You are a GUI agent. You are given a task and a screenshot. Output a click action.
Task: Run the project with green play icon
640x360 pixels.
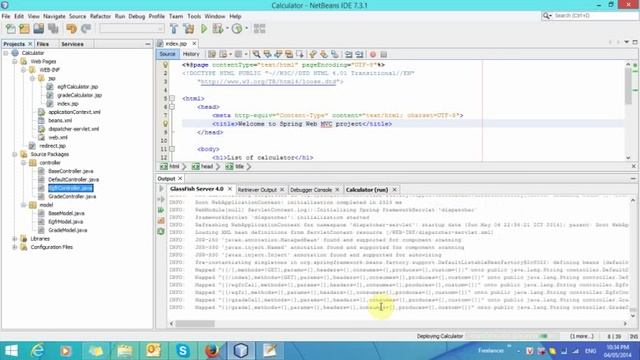(204, 29)
